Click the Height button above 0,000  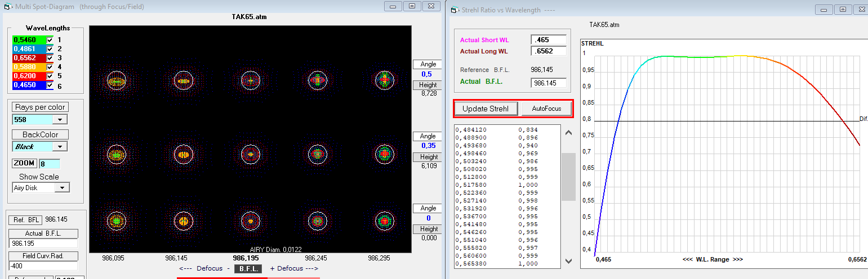pos(428,229)
